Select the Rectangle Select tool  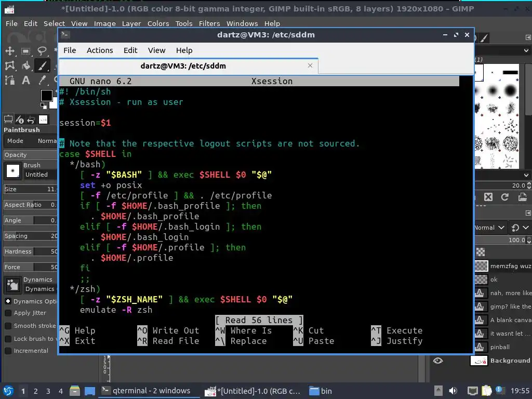click(26, 51)
